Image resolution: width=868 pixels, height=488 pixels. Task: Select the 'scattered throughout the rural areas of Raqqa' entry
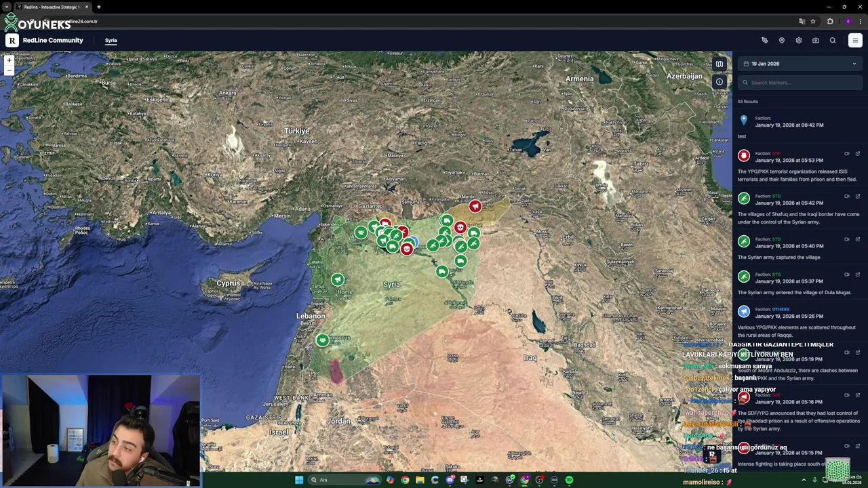[x=800, y=323]
